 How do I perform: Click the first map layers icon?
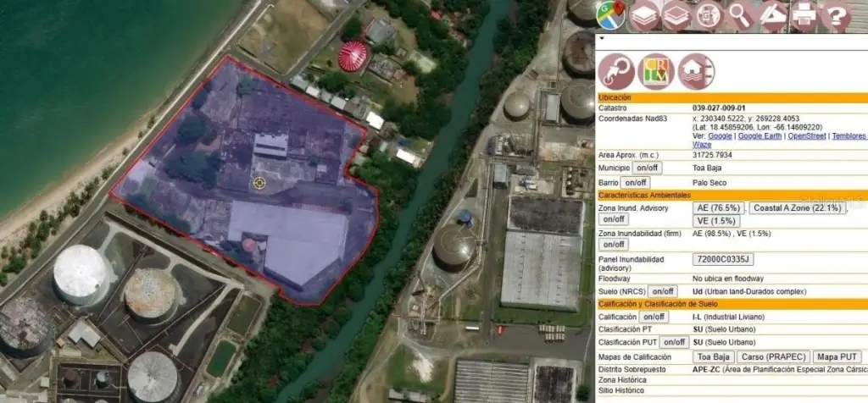click(x=644, y=15)
